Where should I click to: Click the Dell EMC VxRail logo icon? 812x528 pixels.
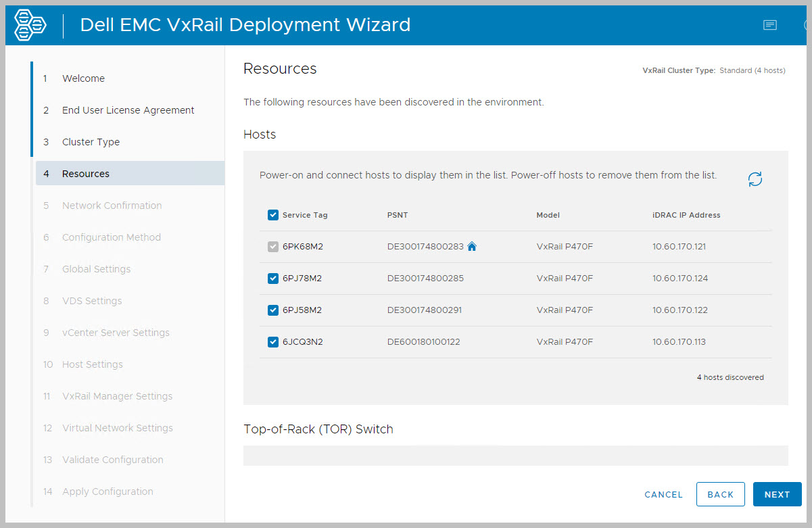[x=30, y=26]
